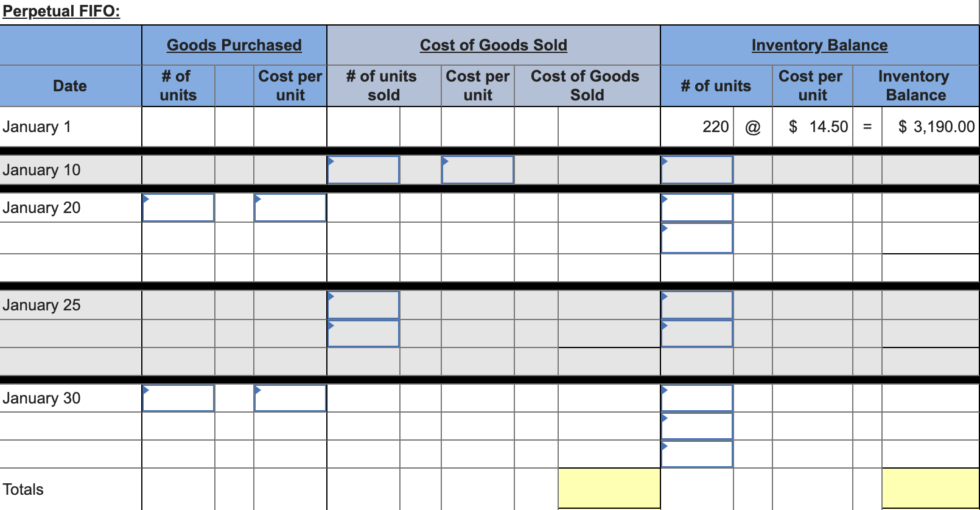Screen dimensions: 980x510
Task: Click the units sold input on January 10 row
Action: point(363,170)
